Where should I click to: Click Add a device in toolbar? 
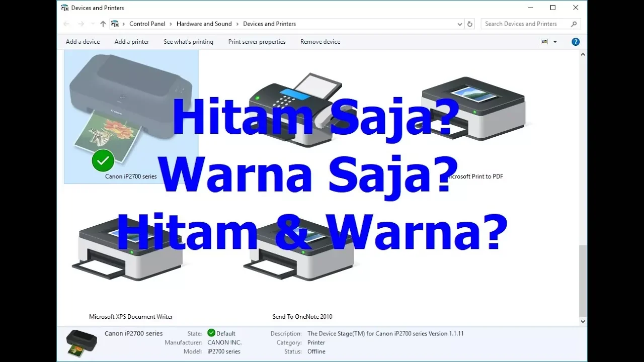point(83,42)
